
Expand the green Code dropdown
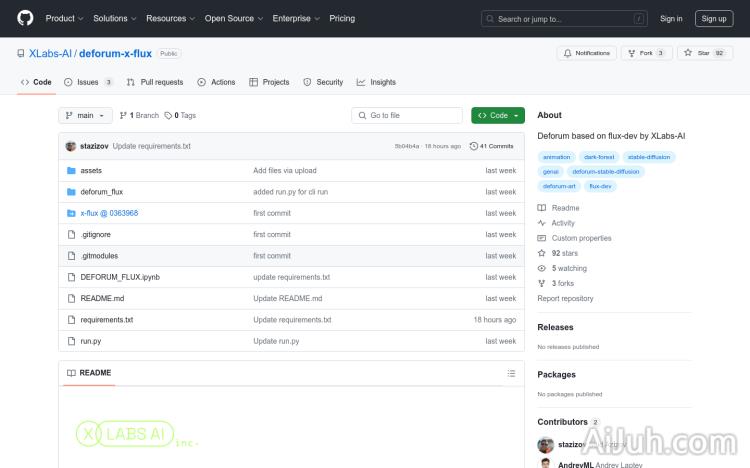point(497,116)
